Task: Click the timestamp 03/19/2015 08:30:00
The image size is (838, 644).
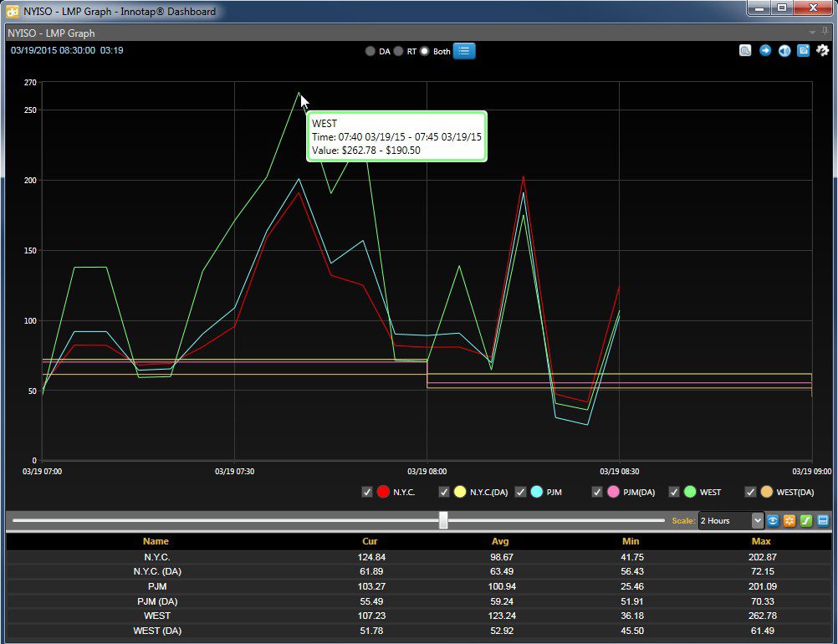Action: 53,50
